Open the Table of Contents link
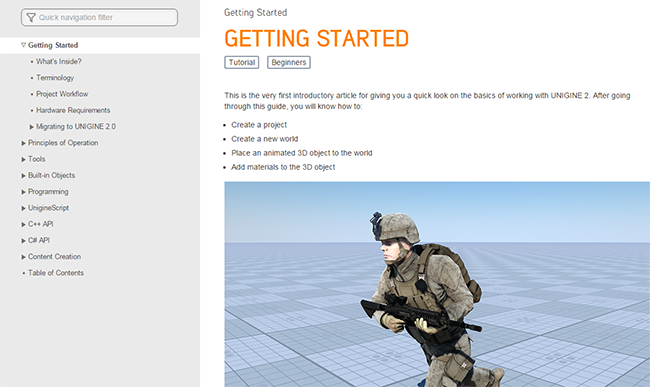Viewport: 650px width, 387px height. (56, 273)
